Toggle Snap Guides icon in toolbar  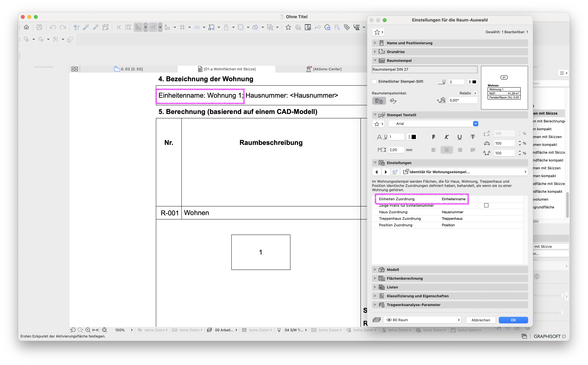coord(153,27)
